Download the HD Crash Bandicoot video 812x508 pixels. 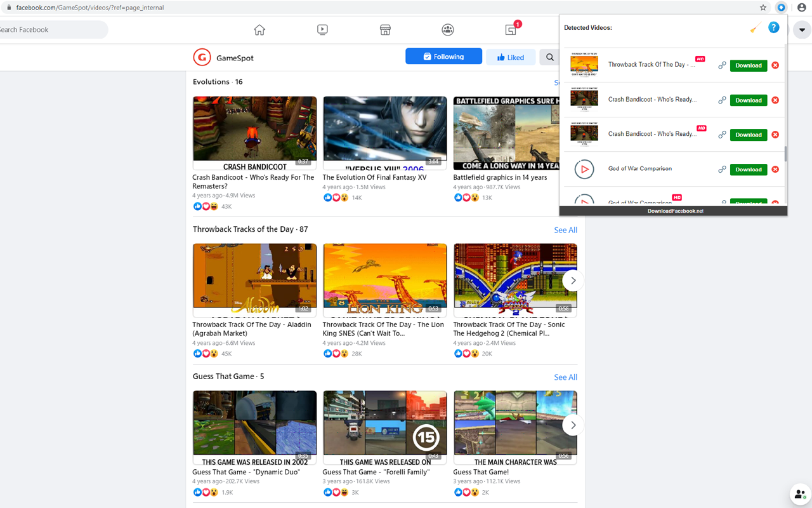(x=749, y=135)
